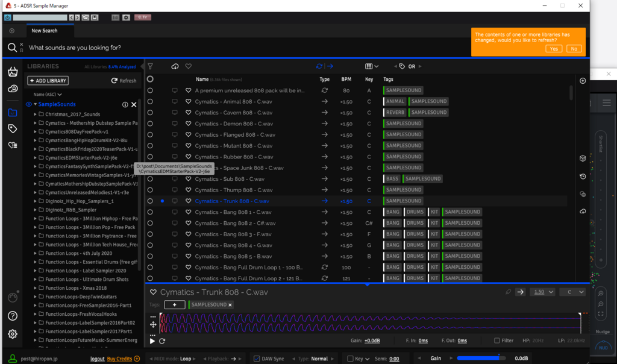
Task: Expand the FunctionLoops-DeepTwinGuitars folder
Action: tap(35, 297)
